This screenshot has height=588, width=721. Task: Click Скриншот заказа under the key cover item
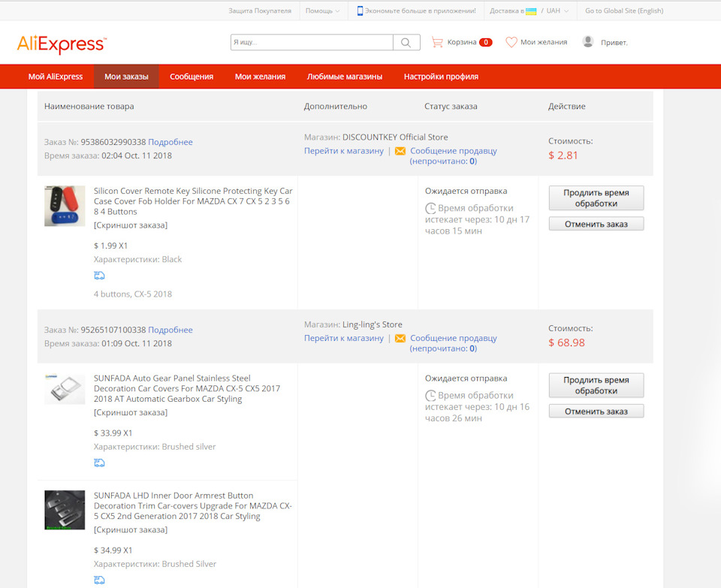[x=131, y=225]
